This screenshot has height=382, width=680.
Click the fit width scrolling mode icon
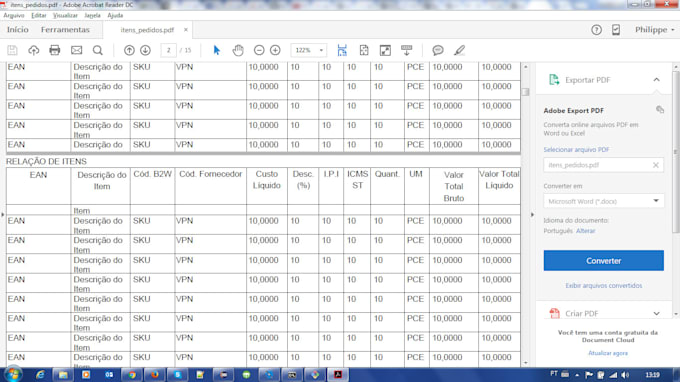coord(342,50)
